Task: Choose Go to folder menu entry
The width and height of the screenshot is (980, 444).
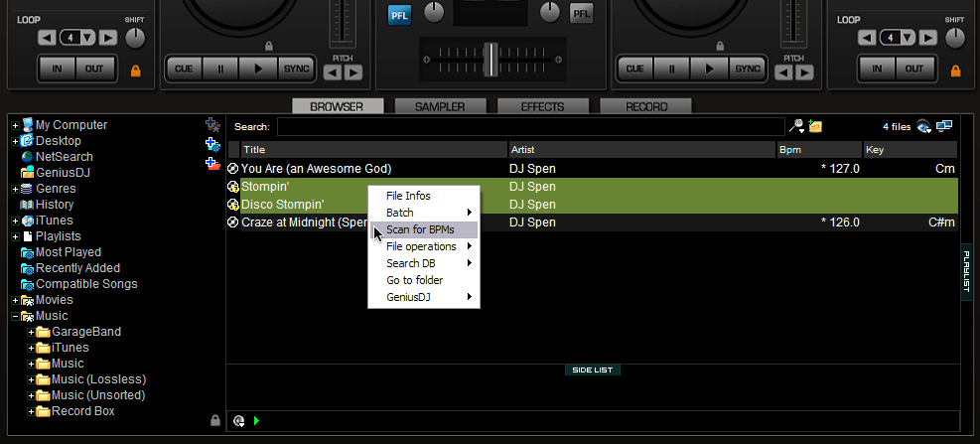Action: [x=424, y=280]
